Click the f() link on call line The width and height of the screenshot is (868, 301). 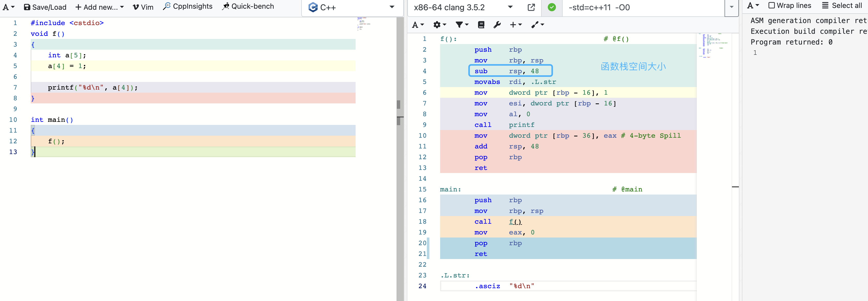tap(515, 222)
